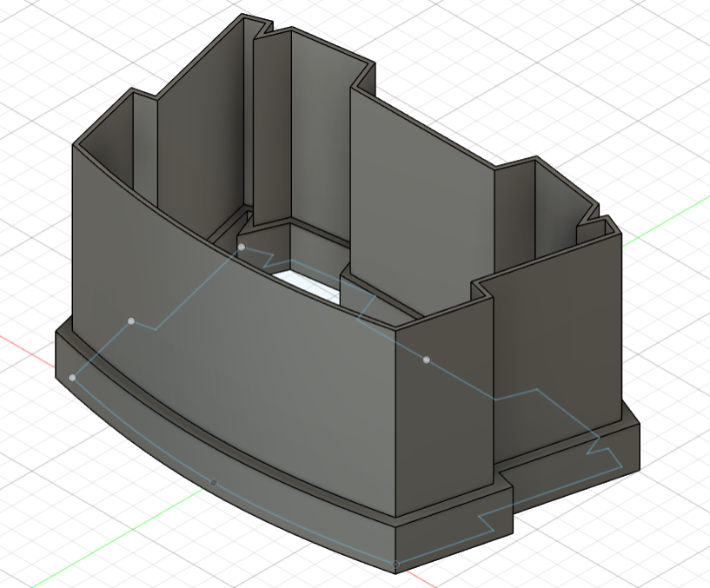Select sketch point at base flange's left corner
The height and width of the screenshot is (588, 710).
[x=72, y=378]
